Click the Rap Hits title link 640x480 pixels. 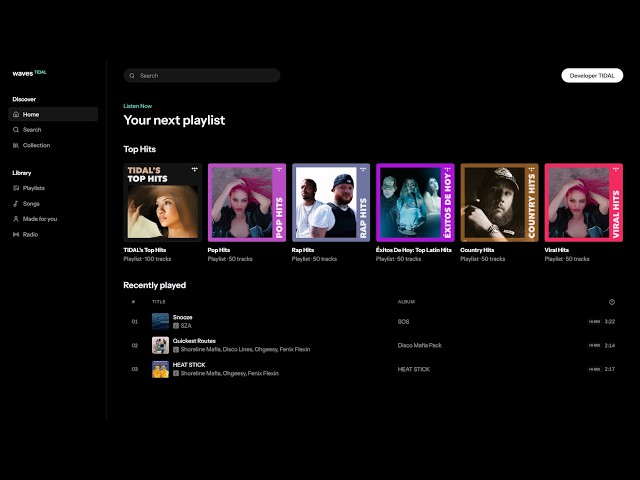pyautogui.click(x=303, y=250)
